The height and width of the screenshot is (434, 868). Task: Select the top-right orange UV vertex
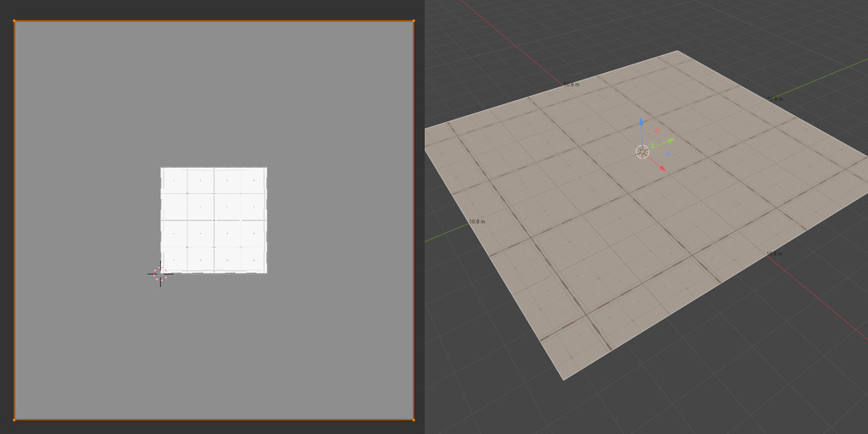click(414, 21)
